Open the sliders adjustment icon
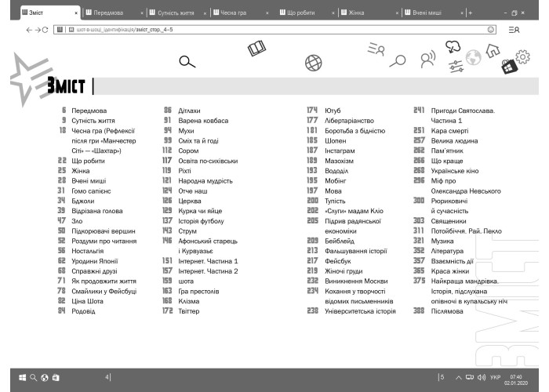This screenshot has height=392, width=549. (x=456, y=66)
